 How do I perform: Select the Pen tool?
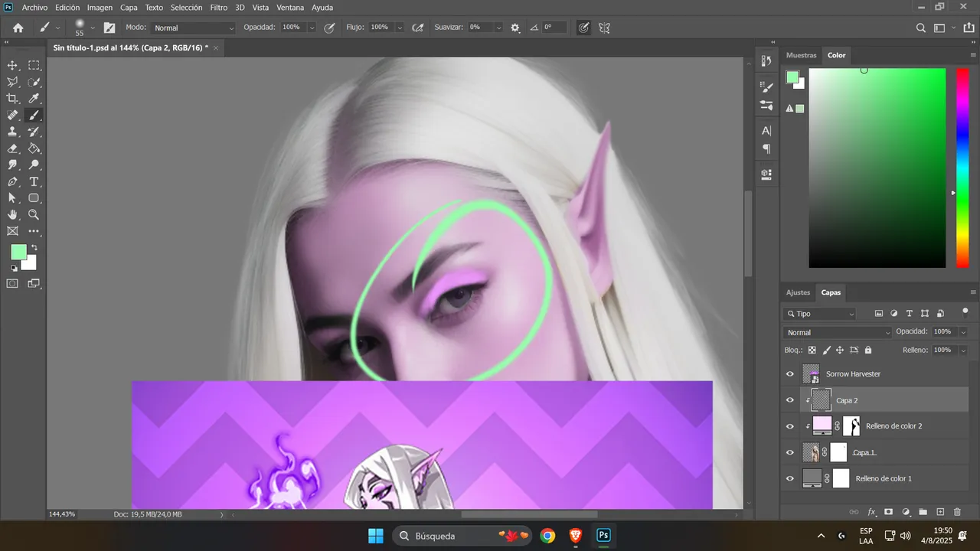pos(13,181)
